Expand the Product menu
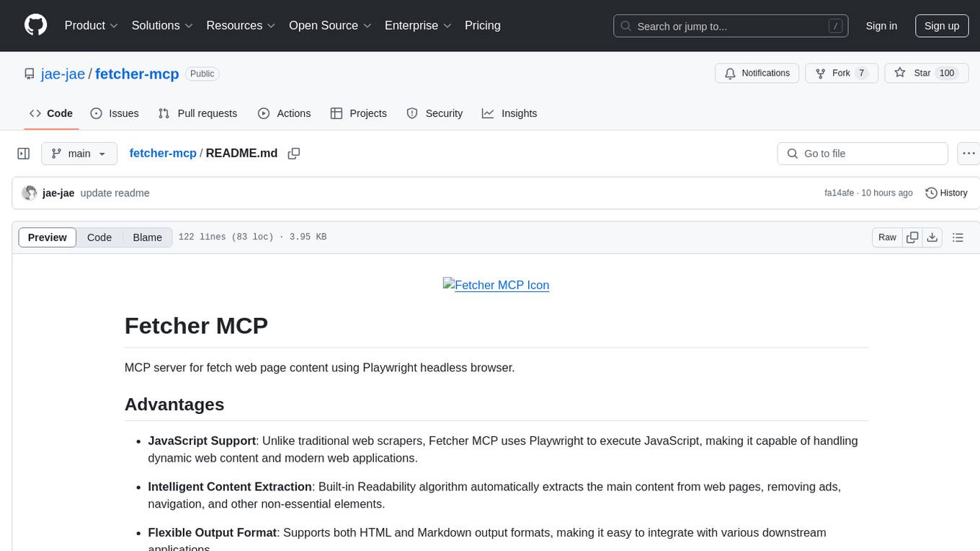Viewport: 980px width, 551px height. 92,25
